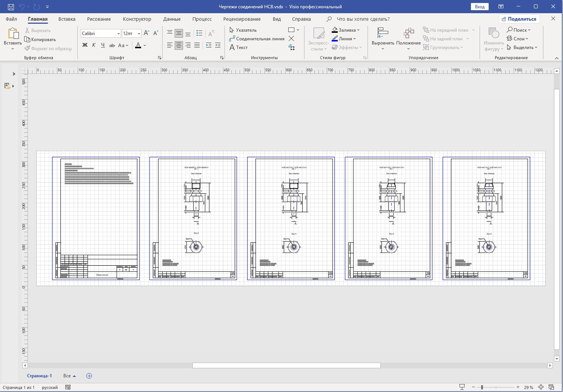Click the add new page button
Screen dimensions: 563x392
pos(89,376)
